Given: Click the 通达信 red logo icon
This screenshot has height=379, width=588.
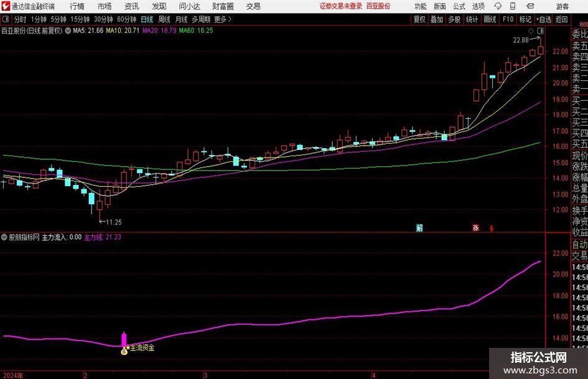Looking at the screenshot, I should click(6, 6).
